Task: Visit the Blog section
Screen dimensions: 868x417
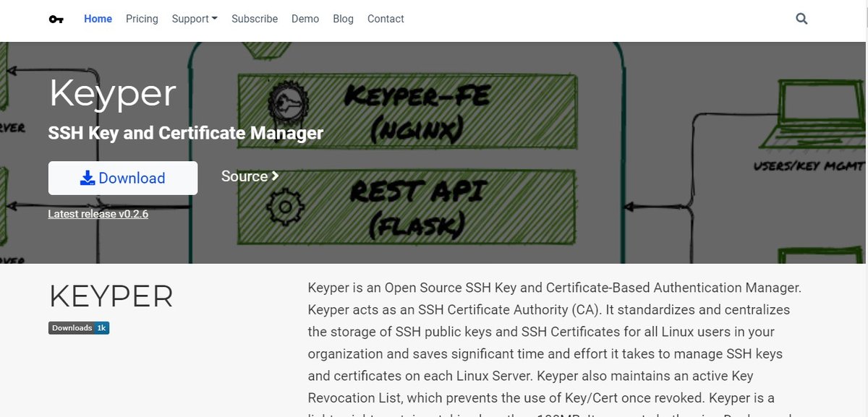Action: click(x=343, y=19)
